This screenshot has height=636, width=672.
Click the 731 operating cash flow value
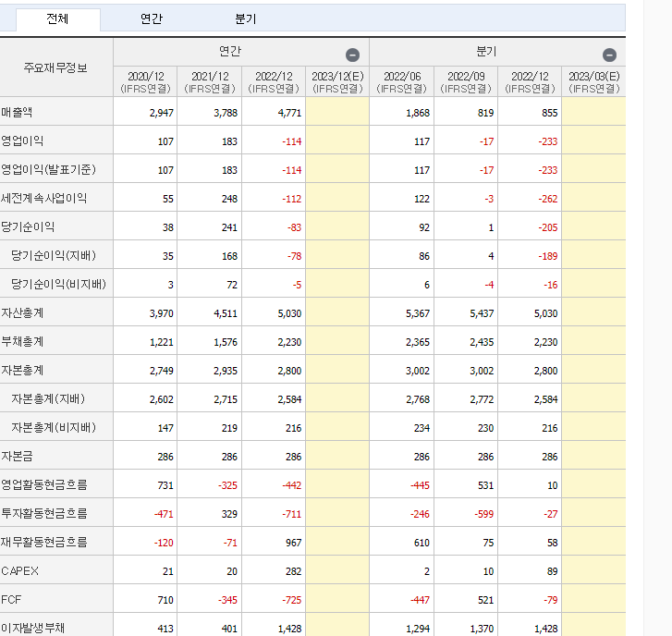(x=165, y=486)
